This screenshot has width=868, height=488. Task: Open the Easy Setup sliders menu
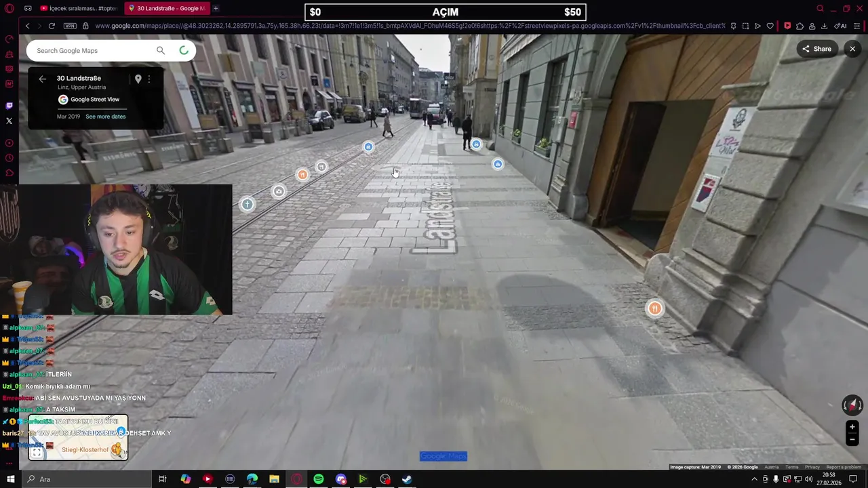856,26
